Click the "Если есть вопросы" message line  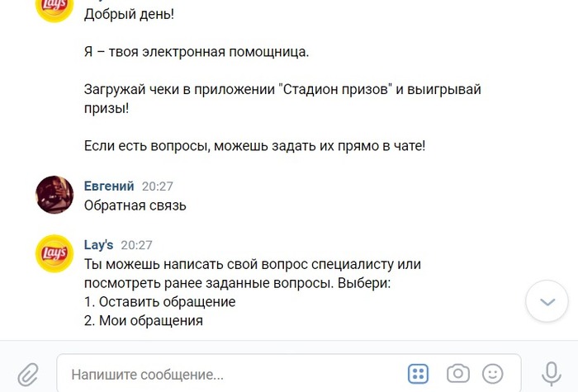pos(254,146)
